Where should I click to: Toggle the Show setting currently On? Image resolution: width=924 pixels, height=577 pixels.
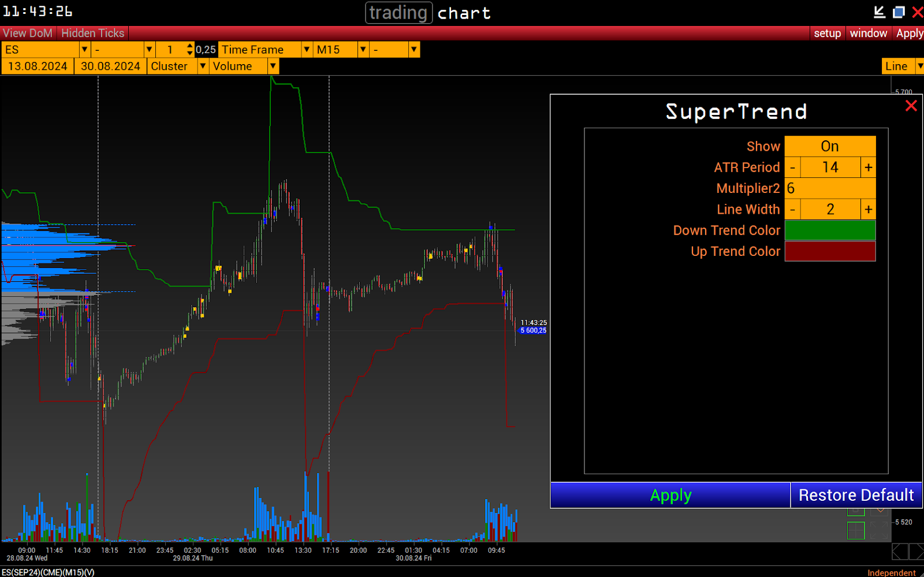click(x=829, y=146)
